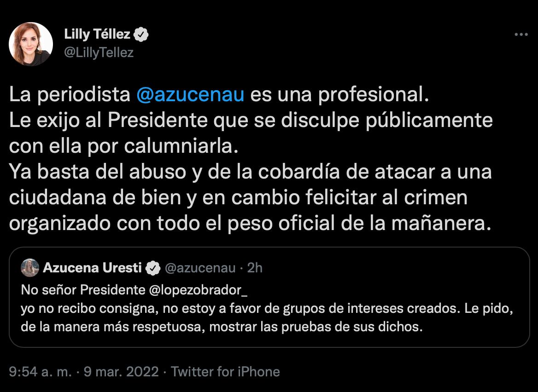538x392 pixels.
Task: Click the 9 mar. 2022 date
Action: click(121, 371)
